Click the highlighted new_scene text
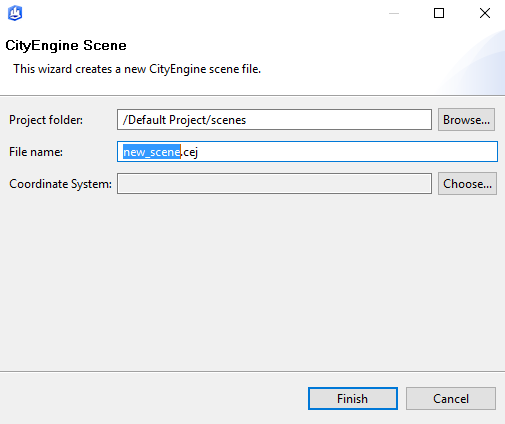The height and width of the screenshot is (424, 505). (x=152, y=152)
